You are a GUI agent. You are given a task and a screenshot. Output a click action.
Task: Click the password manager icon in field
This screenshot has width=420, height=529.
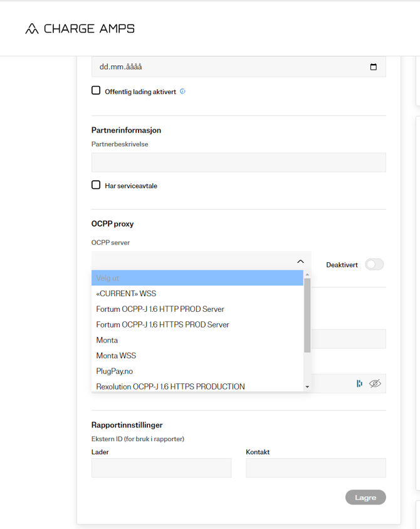359,383
